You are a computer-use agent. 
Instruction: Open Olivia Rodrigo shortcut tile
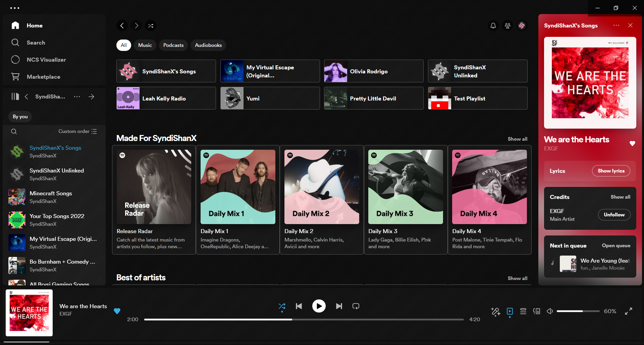click(374, 71)
